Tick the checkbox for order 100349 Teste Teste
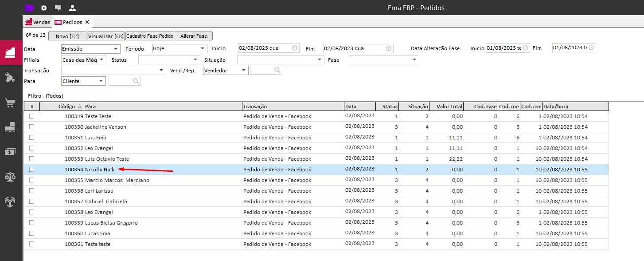 click(31, 116)
